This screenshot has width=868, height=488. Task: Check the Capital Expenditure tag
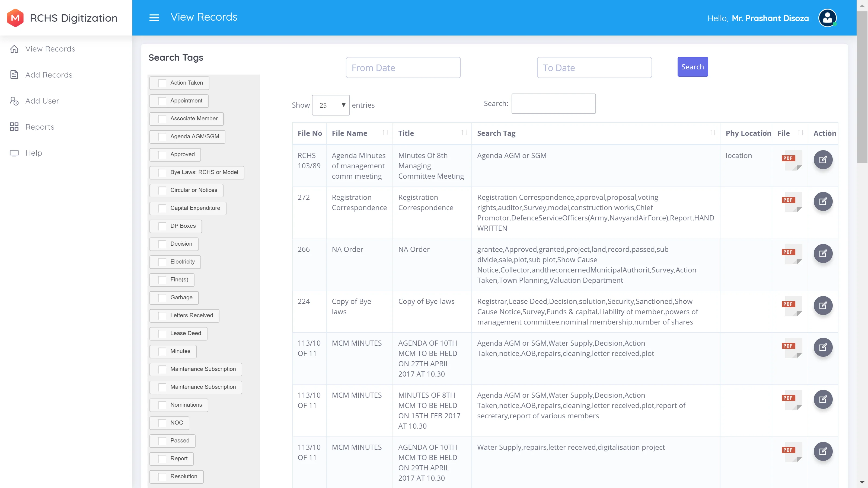point(162,208)
